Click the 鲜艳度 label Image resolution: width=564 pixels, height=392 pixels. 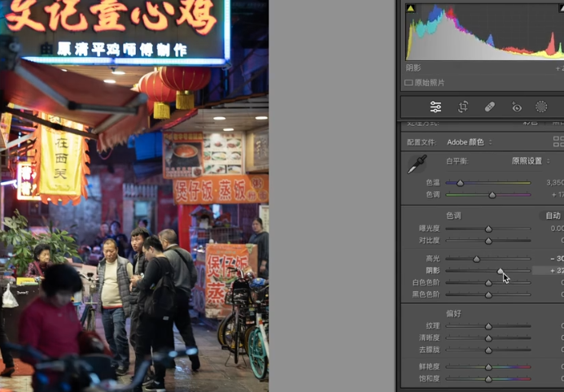pos(429,367)
